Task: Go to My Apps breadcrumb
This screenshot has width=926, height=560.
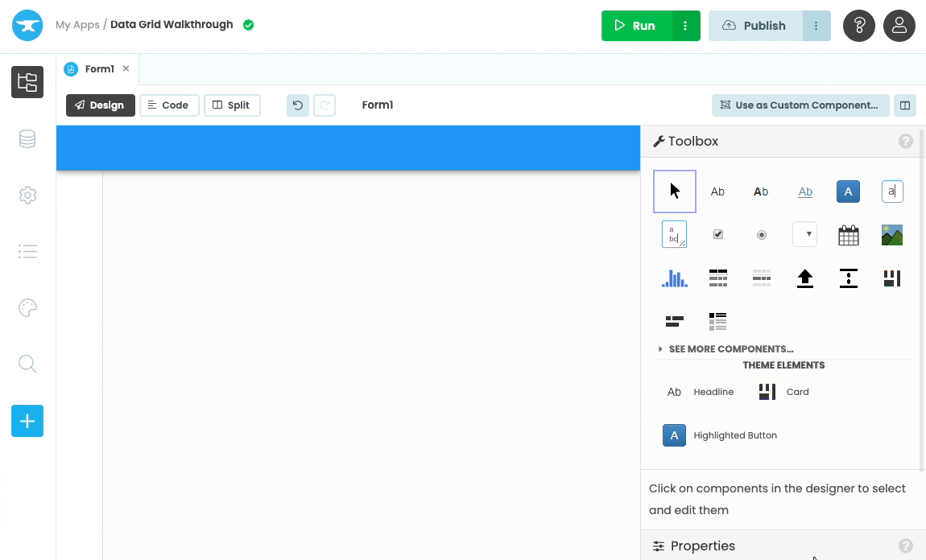Action: pyautogui.click(x=77, y=25)
